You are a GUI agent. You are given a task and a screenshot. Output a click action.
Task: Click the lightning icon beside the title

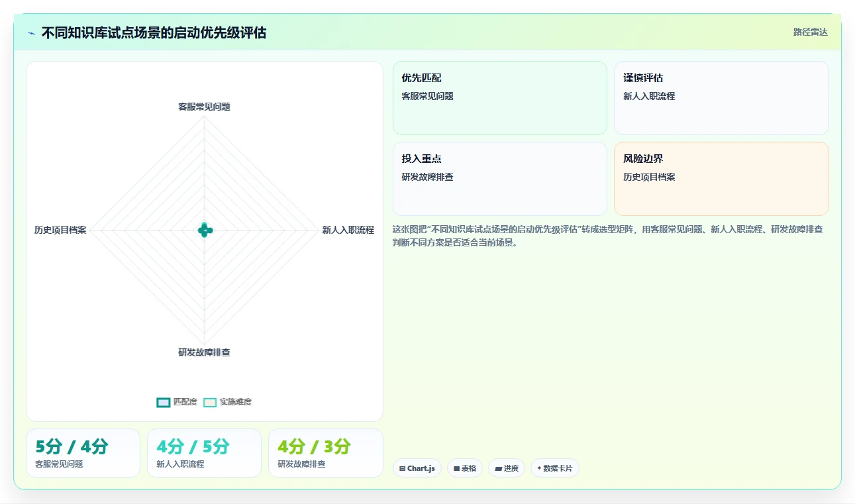pos(32,32)
